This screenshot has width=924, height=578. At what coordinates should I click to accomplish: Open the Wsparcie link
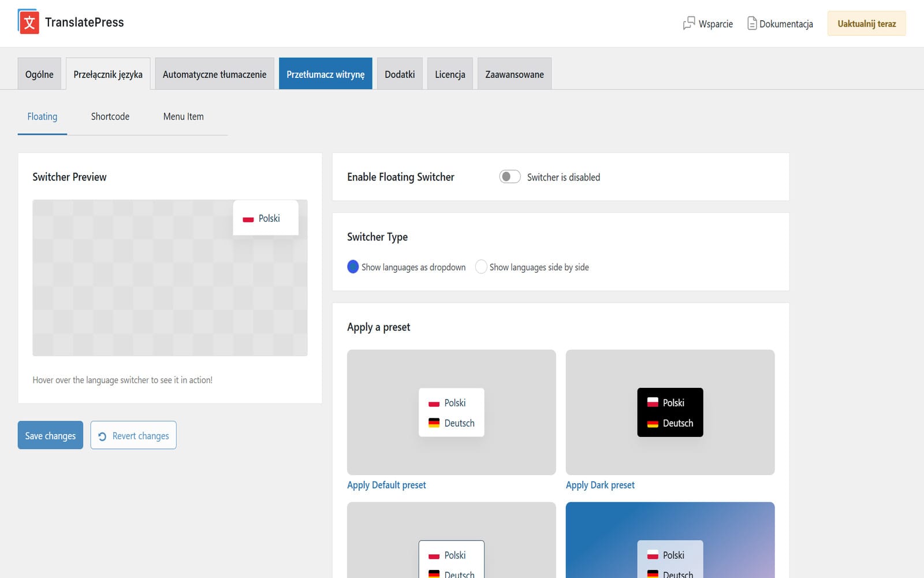click(x=708, y=24)
